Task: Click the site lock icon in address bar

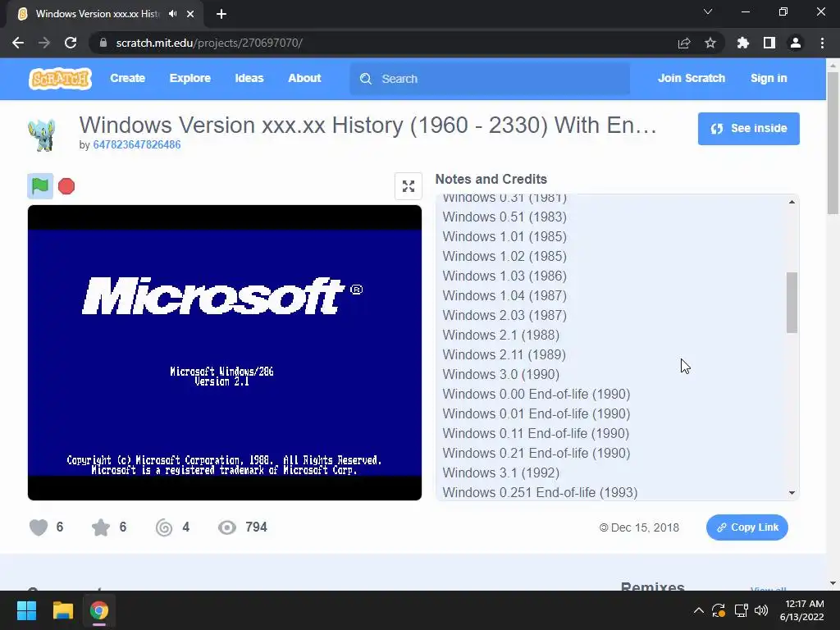Action: (103, 43)
